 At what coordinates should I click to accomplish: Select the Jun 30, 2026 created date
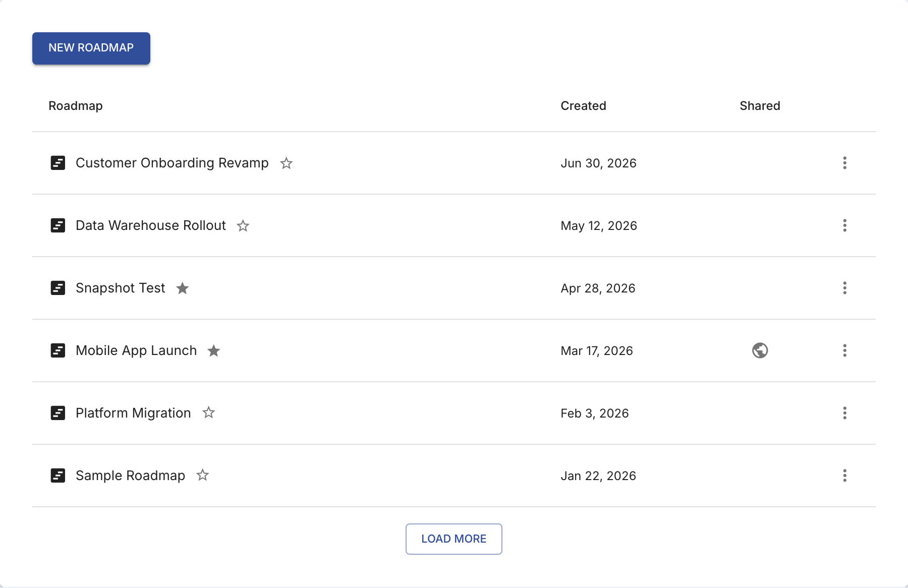click(x=599, y=163)
